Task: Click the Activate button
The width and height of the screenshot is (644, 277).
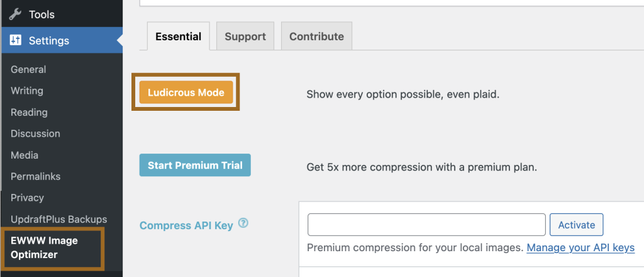Action: 576,225
